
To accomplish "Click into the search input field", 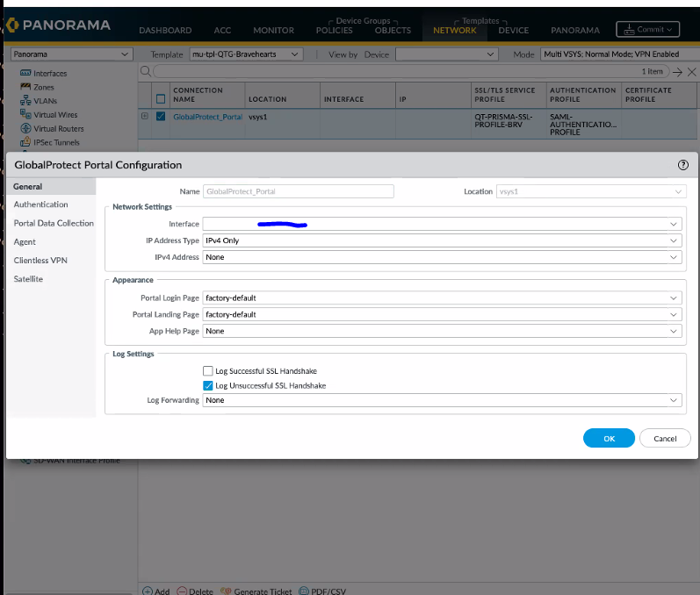I will click(397, 71).
